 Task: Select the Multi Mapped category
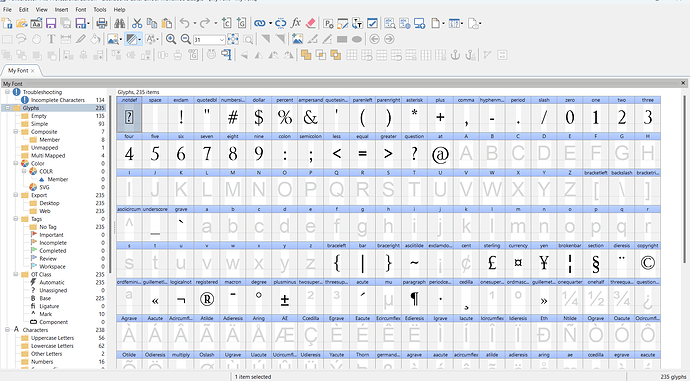[x=48, y=155]
